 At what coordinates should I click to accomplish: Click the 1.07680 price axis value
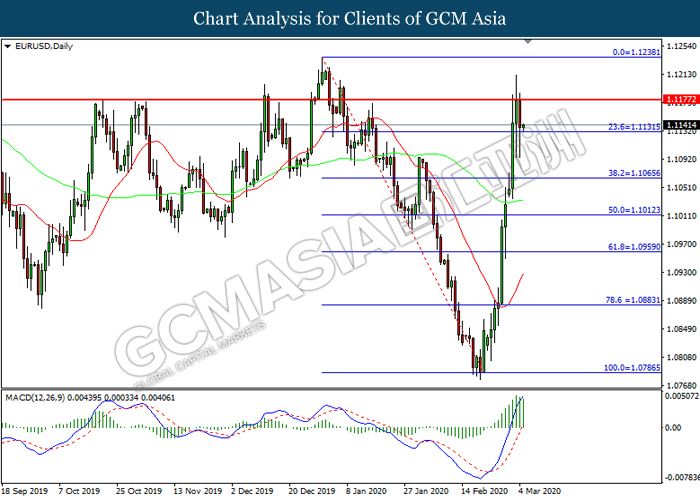682,385
